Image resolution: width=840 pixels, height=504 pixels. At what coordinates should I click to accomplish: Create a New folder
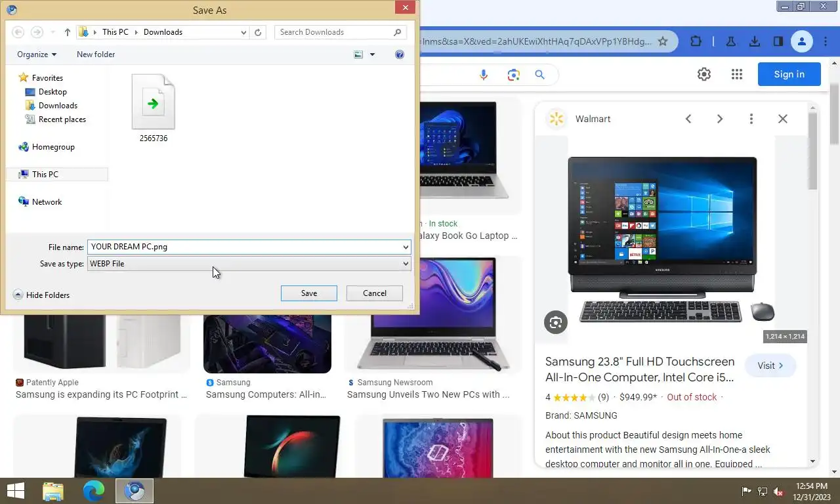point(96,54)
